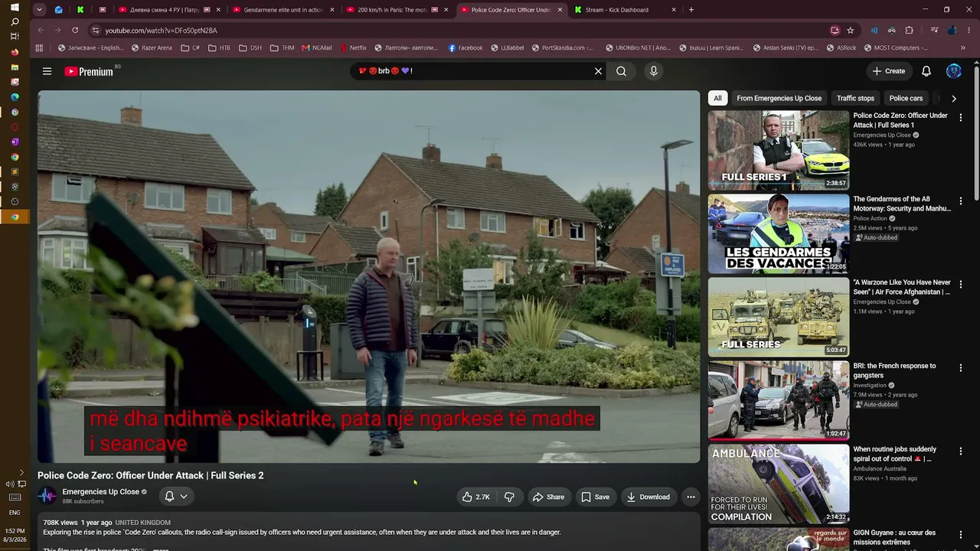The height and width of the screenshot is (551, 980).
Task: Open the HTB bookmarks folder
Action: point(218,47)
